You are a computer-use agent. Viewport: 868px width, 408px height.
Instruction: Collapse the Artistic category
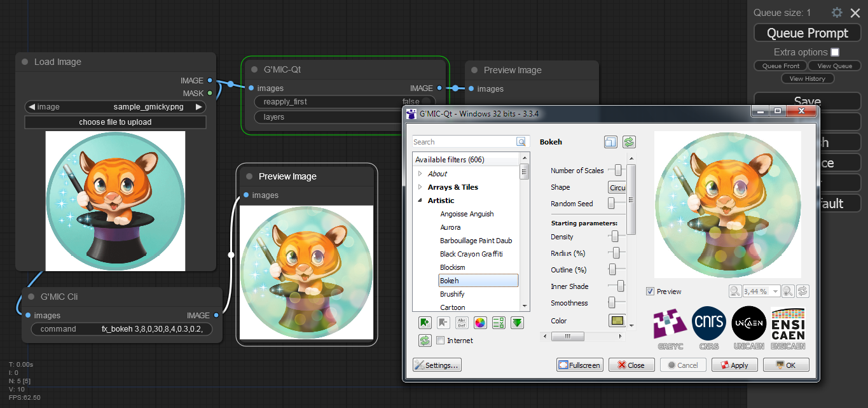(x=420, y=200)
